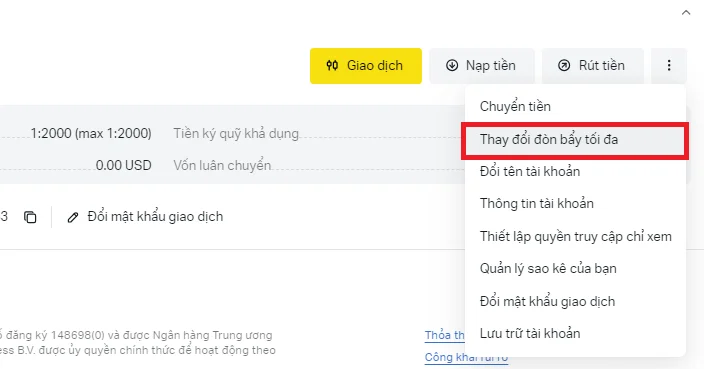Click the yellow Giao dịch button

365,66
